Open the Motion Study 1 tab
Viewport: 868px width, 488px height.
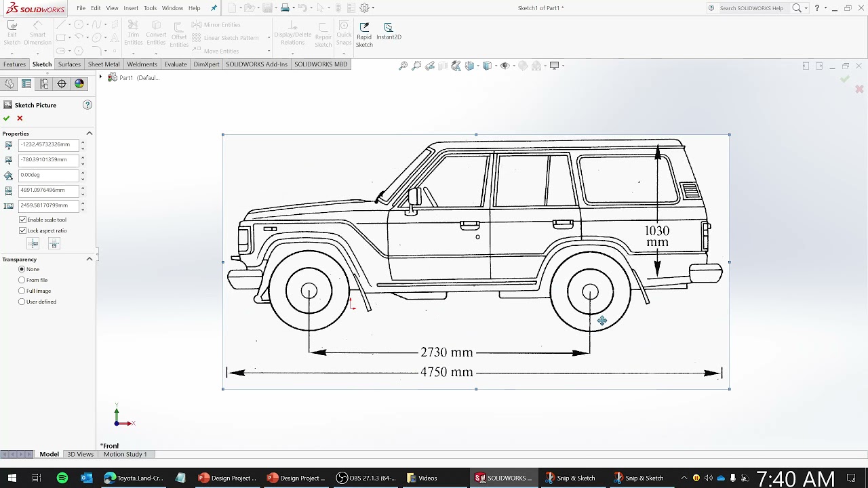(125, 454)
